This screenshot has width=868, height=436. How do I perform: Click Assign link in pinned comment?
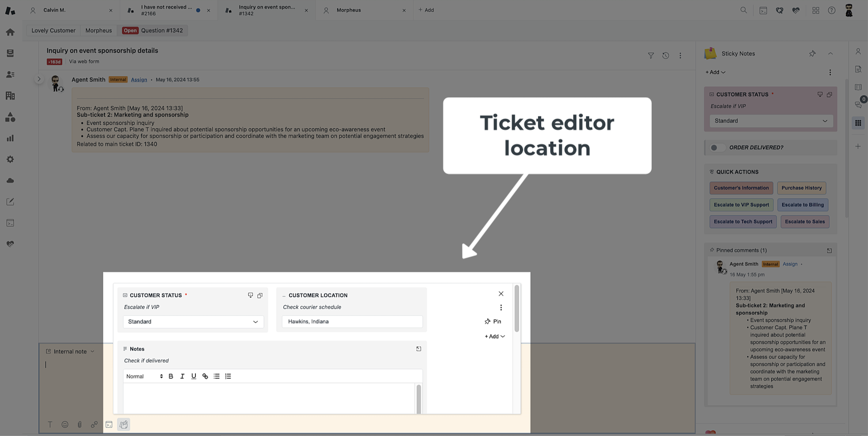tap(790, 264)
